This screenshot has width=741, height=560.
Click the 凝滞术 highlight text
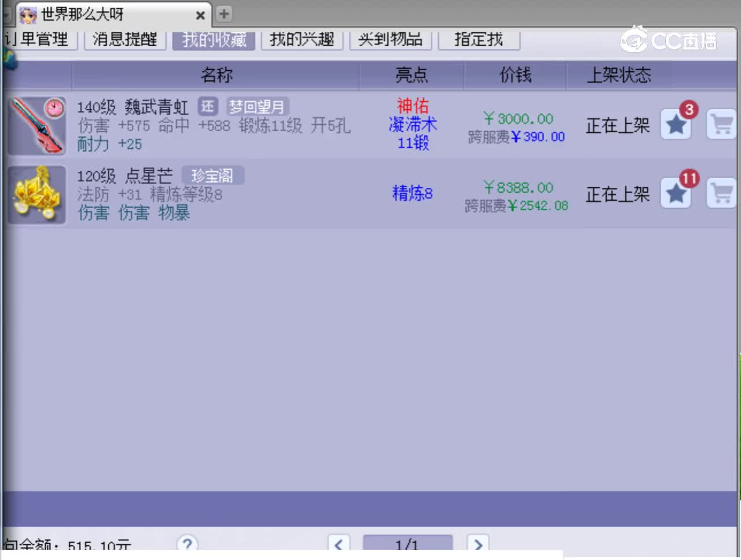click(413, 124)
